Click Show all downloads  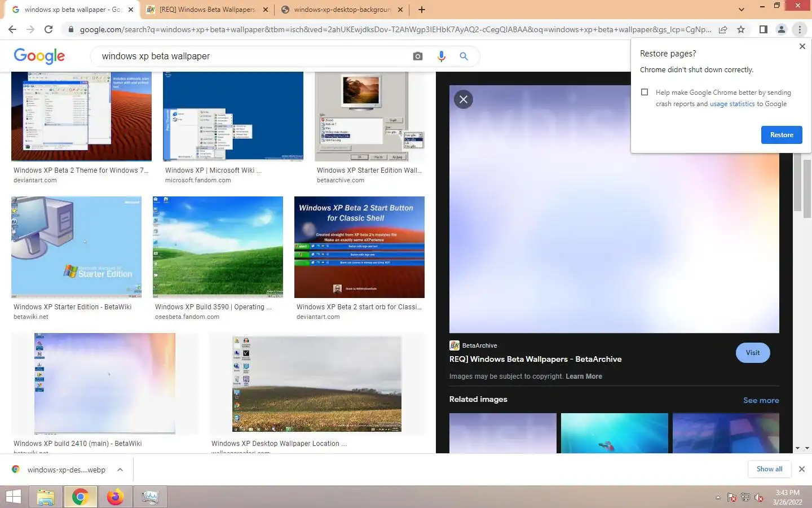[769, 469]
